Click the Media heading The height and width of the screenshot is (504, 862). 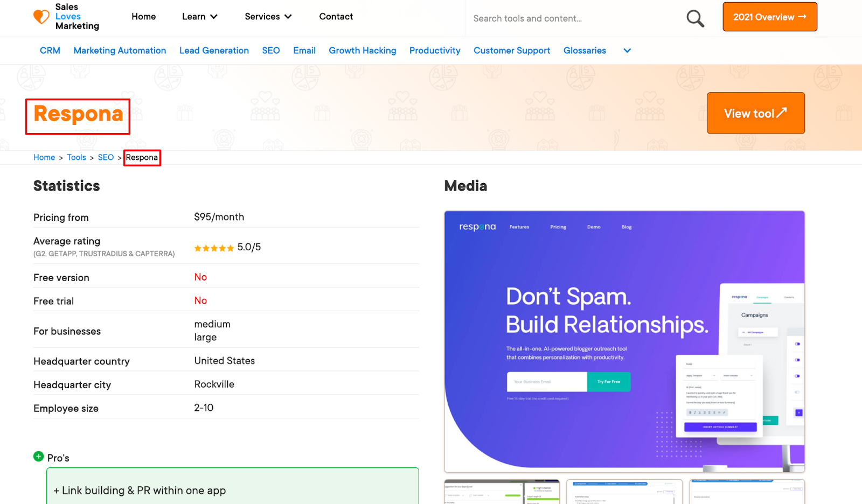pyautogui.click(x=465, y=186)
